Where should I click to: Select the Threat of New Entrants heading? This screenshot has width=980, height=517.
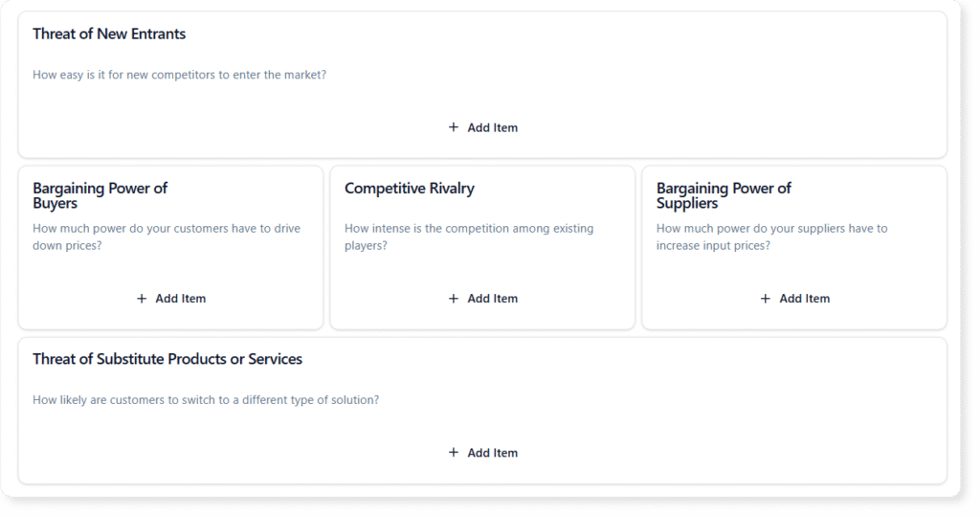pos(109,34)
